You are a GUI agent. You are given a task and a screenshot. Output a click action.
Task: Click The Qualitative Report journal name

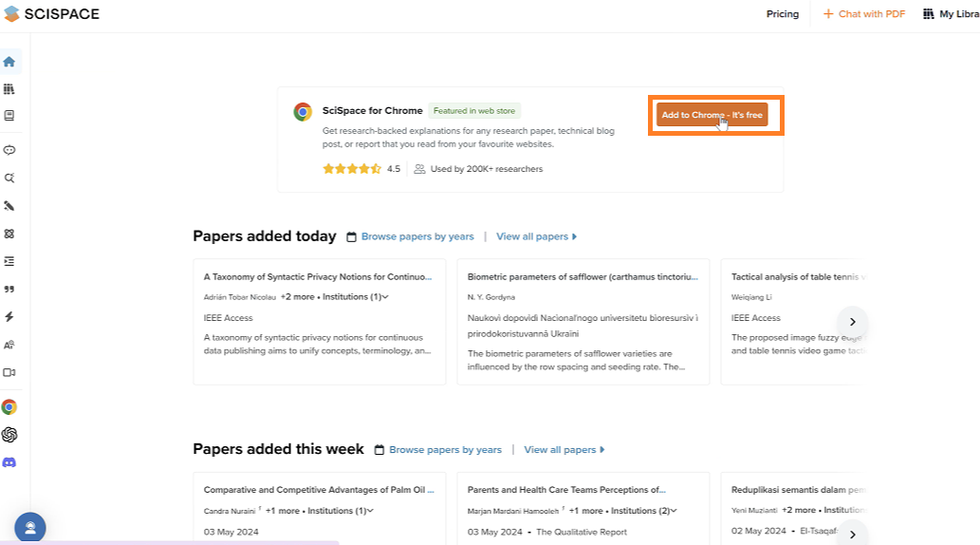pos(582,532)
